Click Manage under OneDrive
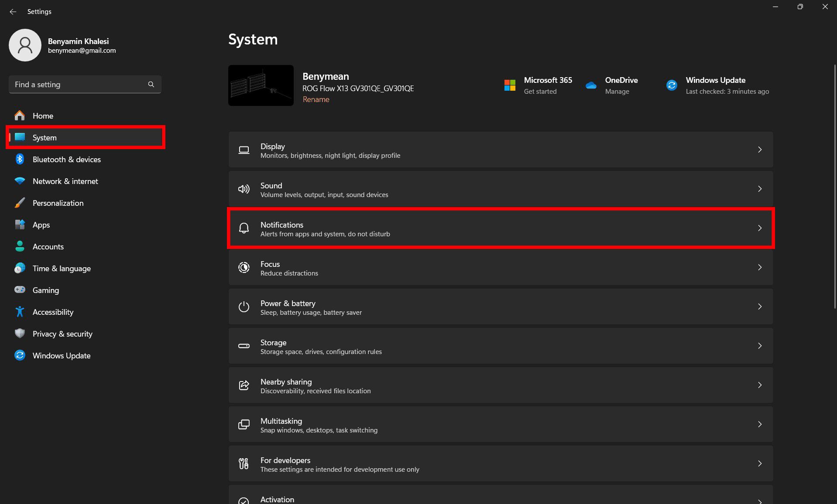Image resolution: width=837 pixels, height=504 pixels. 617,91
